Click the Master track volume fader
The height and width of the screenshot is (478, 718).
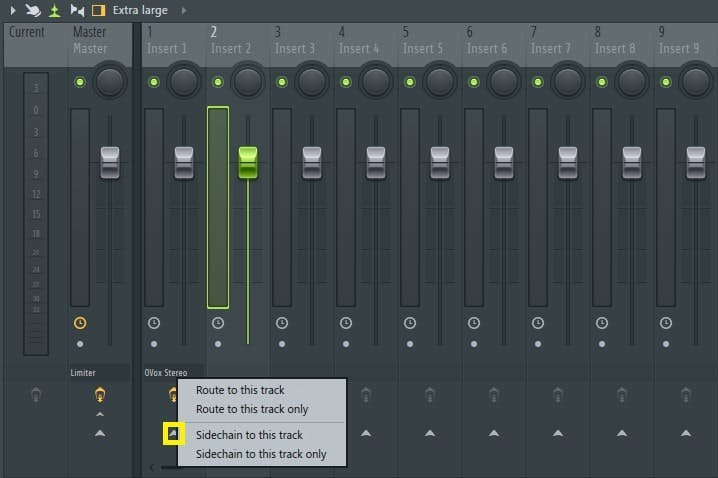coord(110,163)
